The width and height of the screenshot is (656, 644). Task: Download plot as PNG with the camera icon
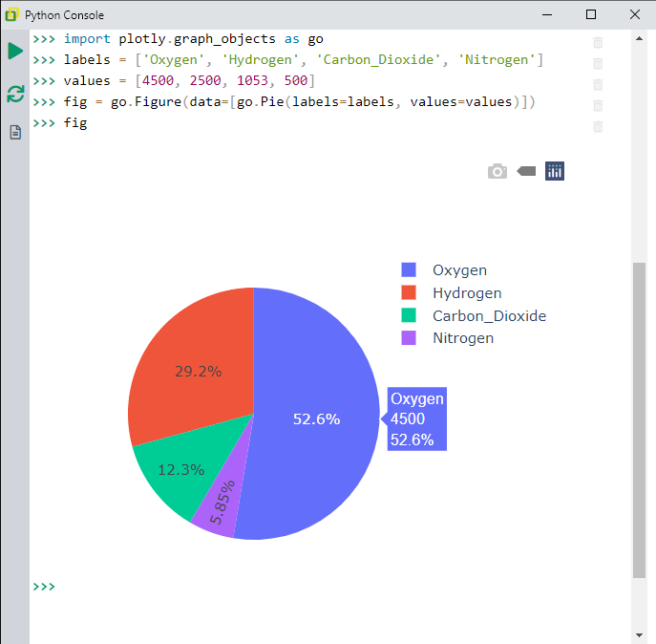click(497, 171)
